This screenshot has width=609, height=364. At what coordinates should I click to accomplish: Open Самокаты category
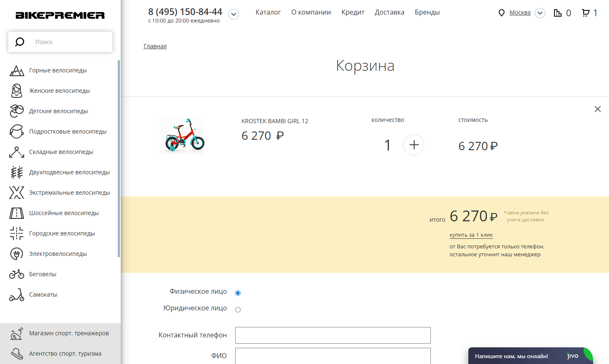[x=43, y=295]
